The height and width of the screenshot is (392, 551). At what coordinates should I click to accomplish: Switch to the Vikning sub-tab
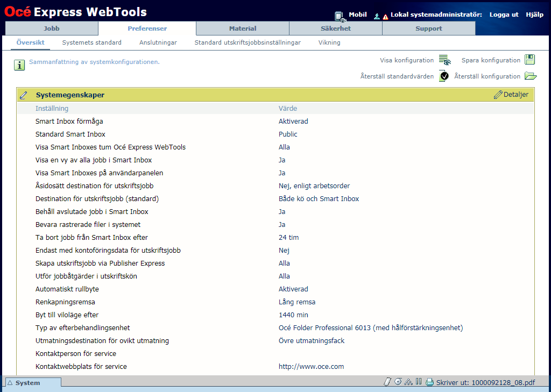tap(329, 42)
